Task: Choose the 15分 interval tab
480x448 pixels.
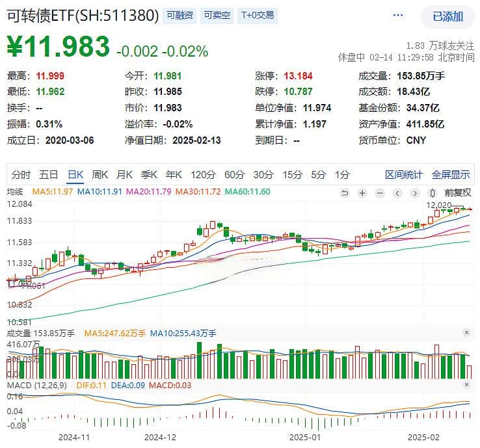Action: pyautogui.click(x=292, y=175)
